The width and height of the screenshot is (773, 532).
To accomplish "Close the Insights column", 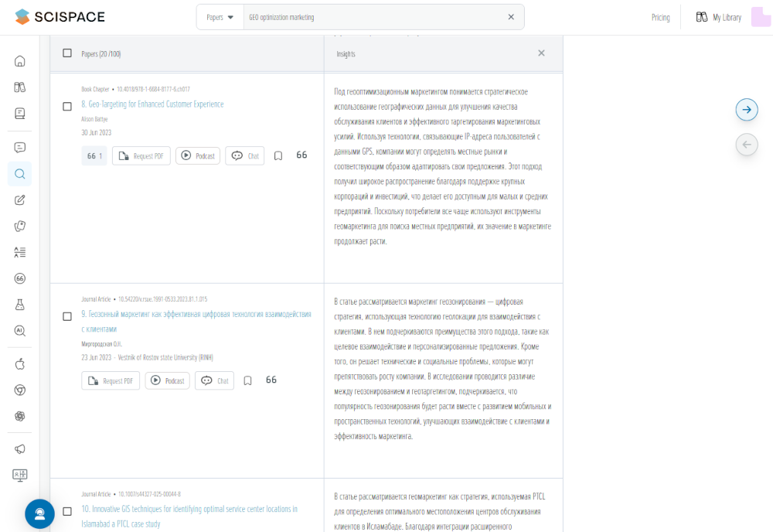I will click(541, 53).
